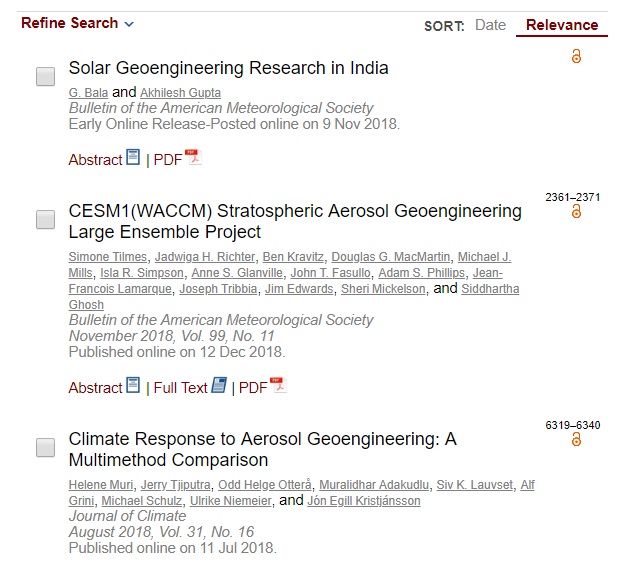Tick checkbox for Climate Response to Aerosol Geoengineering

point(45,447)
